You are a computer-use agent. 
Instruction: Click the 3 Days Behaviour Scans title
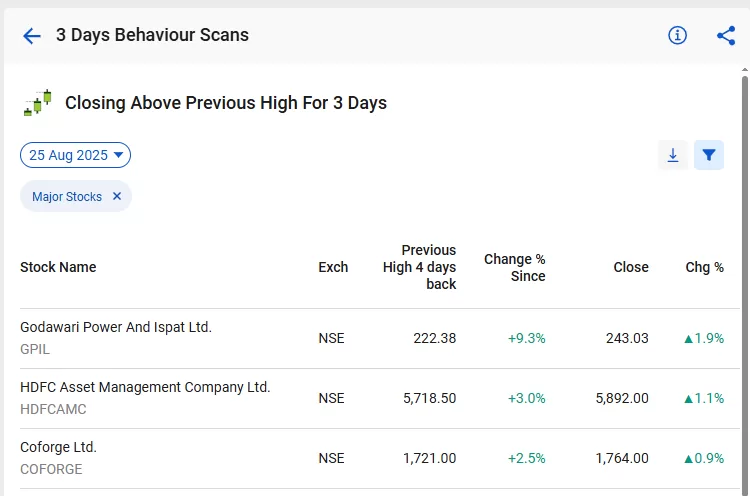click(152, 35)
